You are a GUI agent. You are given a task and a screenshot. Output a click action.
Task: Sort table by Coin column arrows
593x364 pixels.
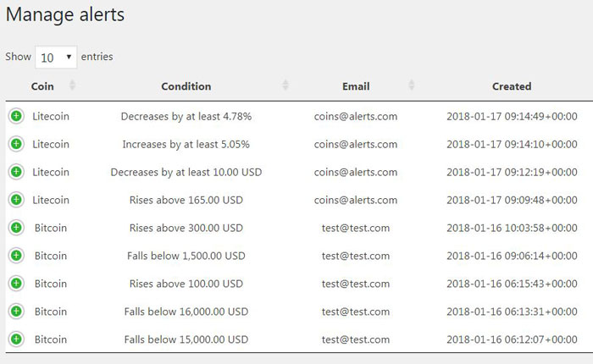(72, 85)
